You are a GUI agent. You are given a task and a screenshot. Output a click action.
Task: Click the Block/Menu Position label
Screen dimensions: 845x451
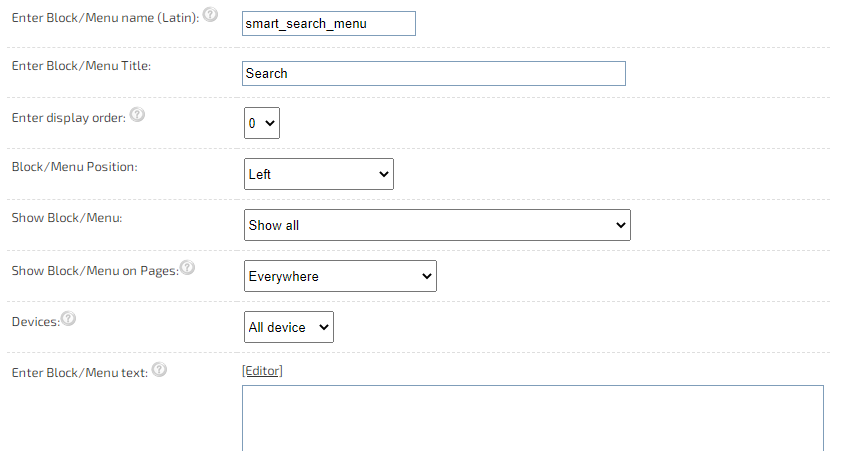pyautogui.click(x=75, y=167)
